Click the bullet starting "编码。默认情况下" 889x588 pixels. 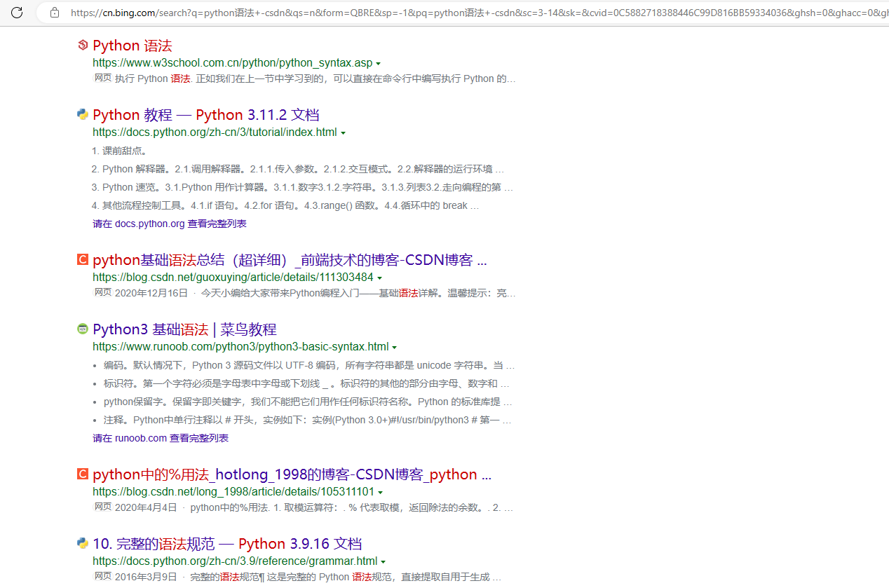point(309,365)
